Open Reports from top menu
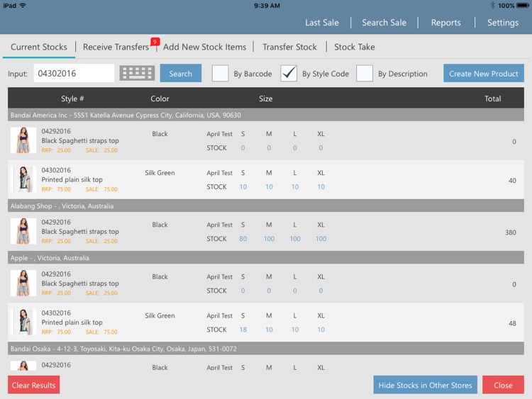The height and width of the screenshot is (399, 532). (446, 23)
